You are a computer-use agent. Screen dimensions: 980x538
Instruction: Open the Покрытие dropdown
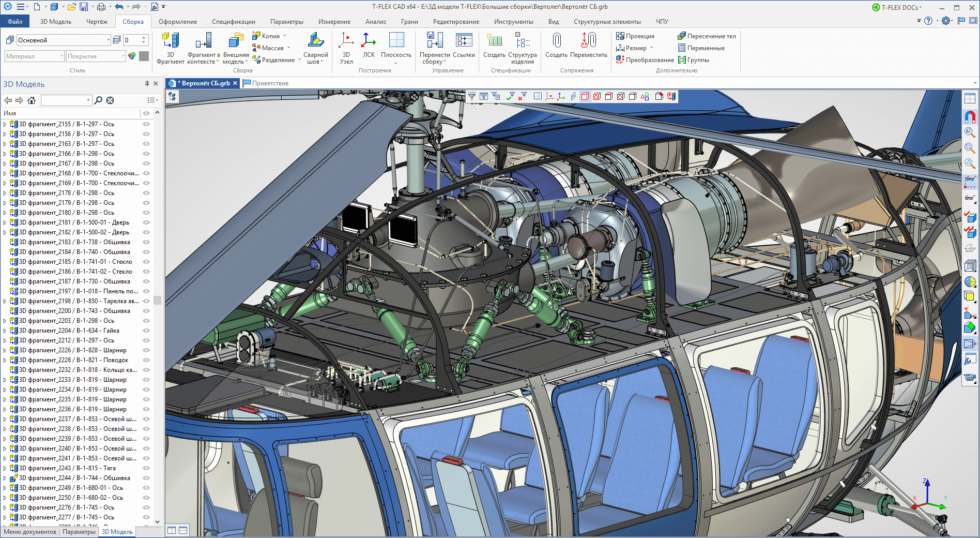(x=123, y=56)
